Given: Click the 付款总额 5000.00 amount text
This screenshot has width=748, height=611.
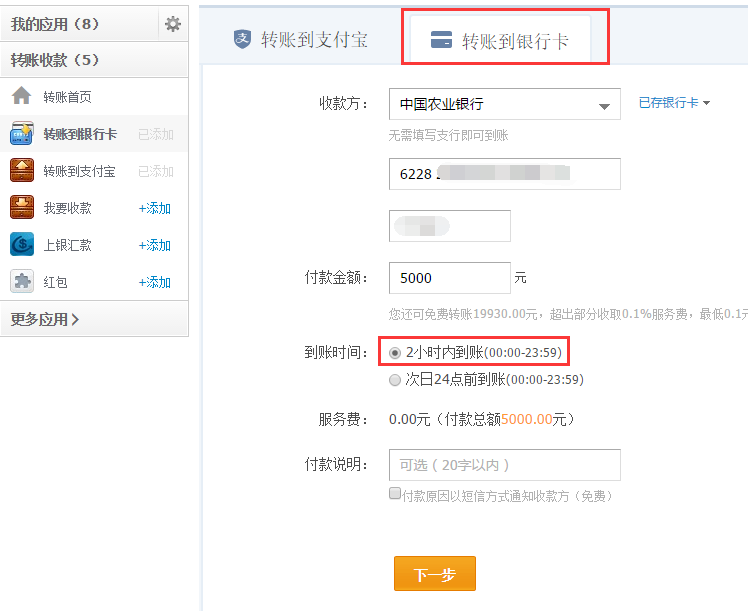Looking at the screenshot, I should tap(527, 419).
